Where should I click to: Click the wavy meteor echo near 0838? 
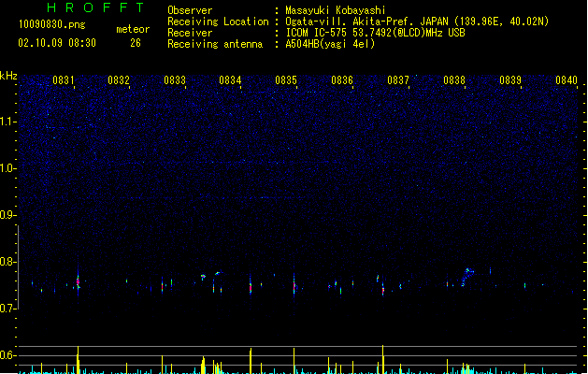[466, 277]
